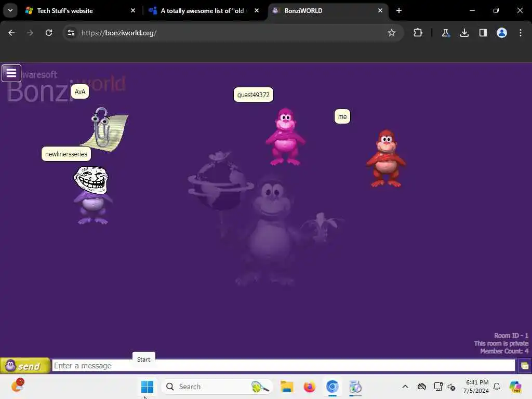Open File Explorer from taskbar
532x399 pixels.
[287, 387]
